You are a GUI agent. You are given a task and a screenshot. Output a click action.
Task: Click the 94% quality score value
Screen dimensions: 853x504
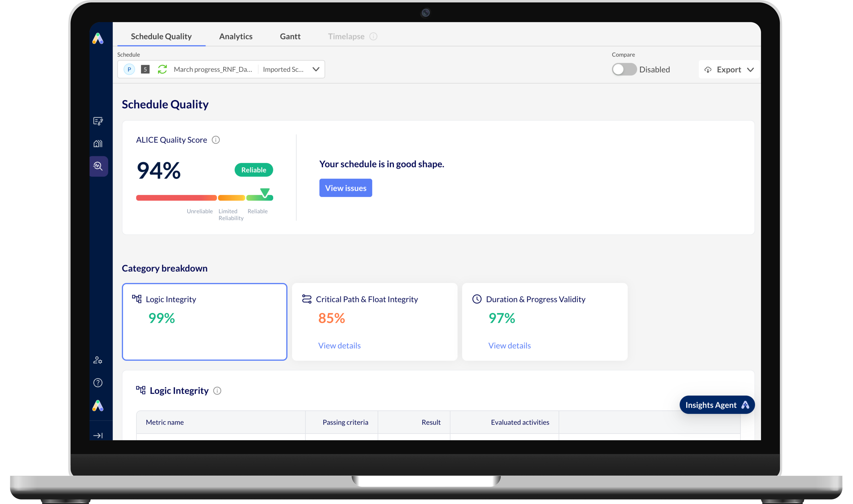pos(159,170)
